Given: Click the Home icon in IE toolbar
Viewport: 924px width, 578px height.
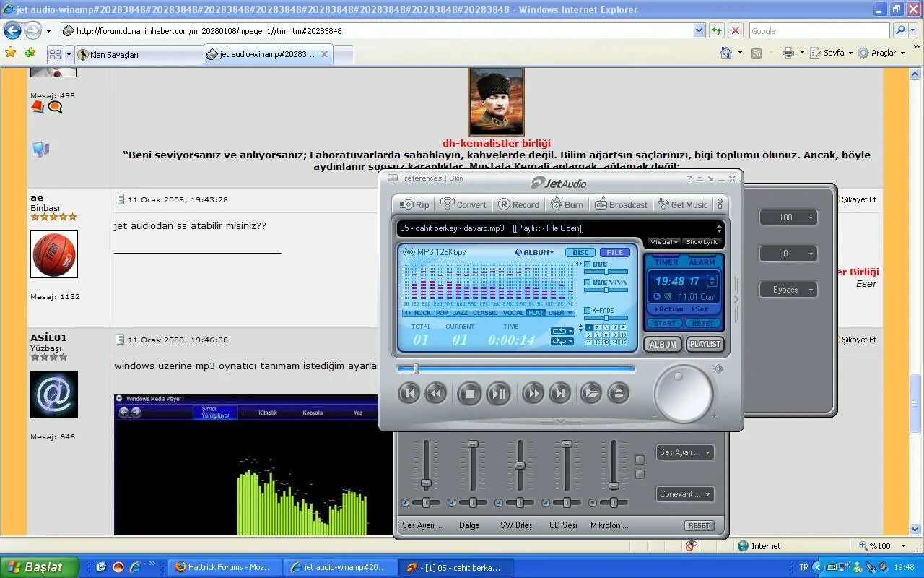Looking at the screenshot, I should (x=726, y=53).
